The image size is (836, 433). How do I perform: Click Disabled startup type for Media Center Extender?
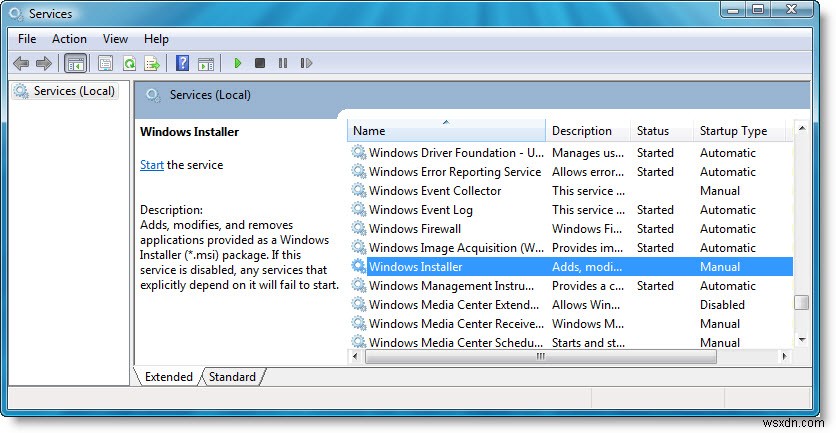(x=722, y=305)
